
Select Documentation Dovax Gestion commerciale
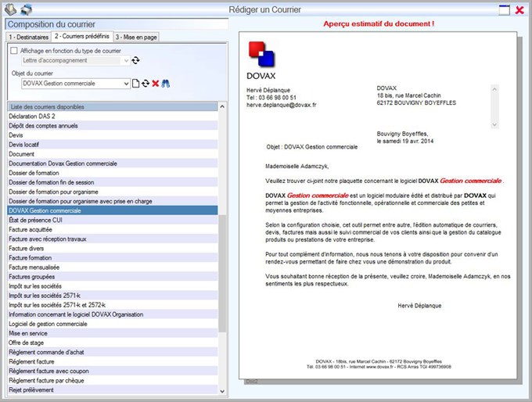pyautogui.click(x=113, y=163)
